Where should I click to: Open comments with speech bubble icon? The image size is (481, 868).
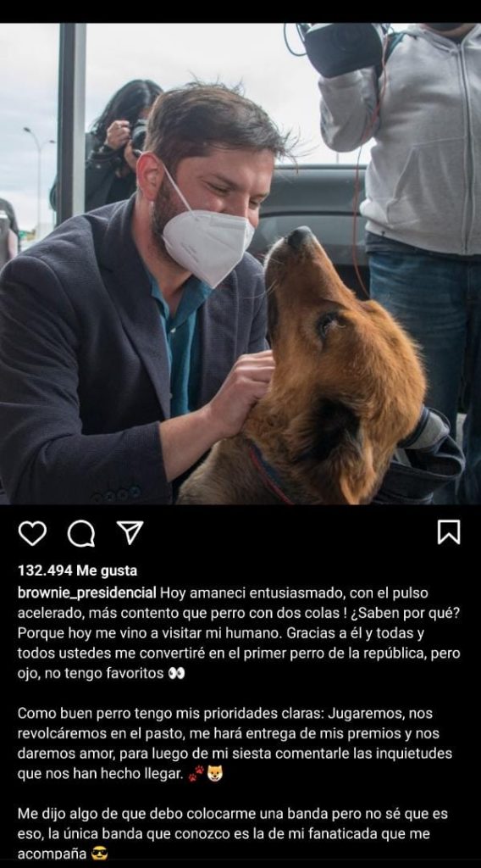(81, 534)
